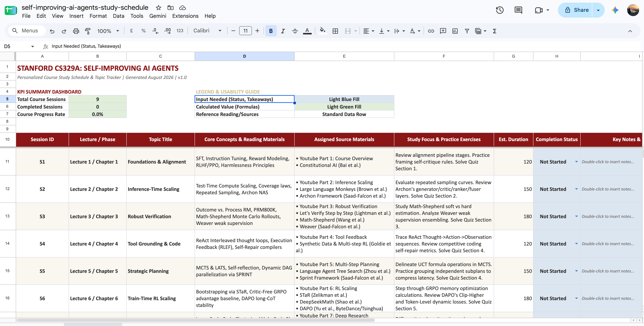Open the Data menu
The height and width of the screenshot is (326, 644).
pos(118,16)
